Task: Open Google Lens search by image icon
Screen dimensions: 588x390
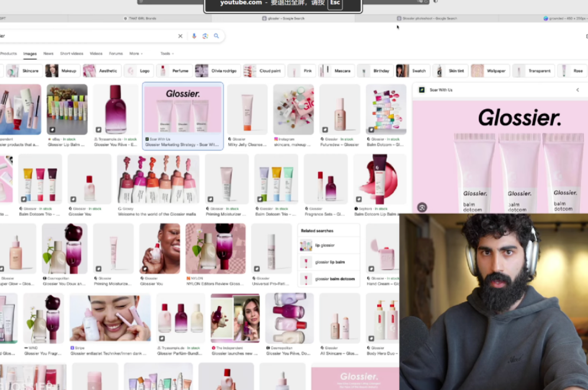Action: [205, 36]
